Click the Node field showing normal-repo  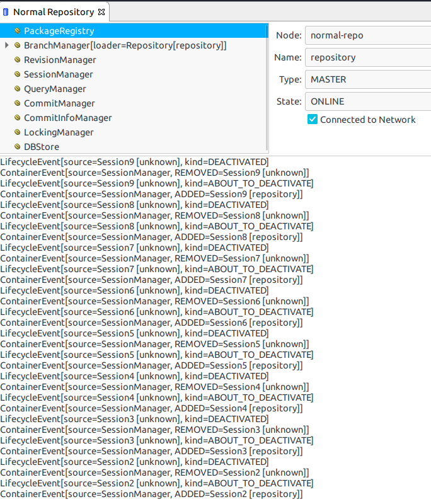pyautogui.click(x=368, y=35)
